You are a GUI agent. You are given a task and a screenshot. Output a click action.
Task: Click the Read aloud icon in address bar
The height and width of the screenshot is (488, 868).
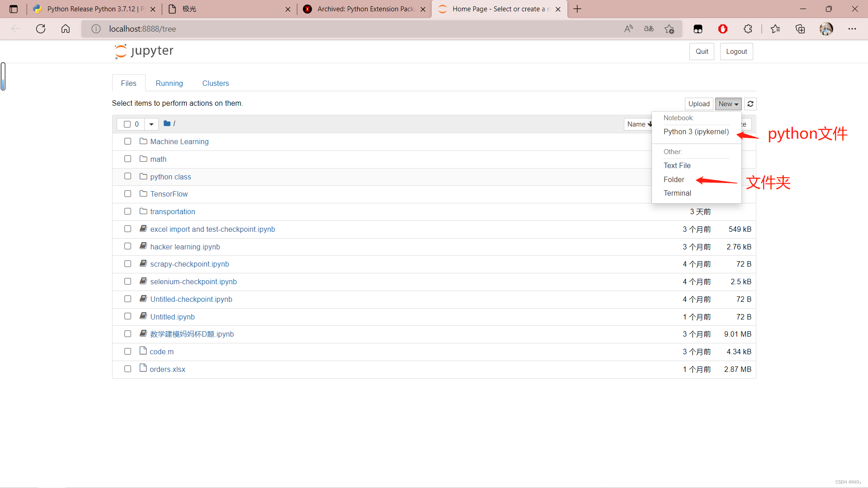coord(628,29)
